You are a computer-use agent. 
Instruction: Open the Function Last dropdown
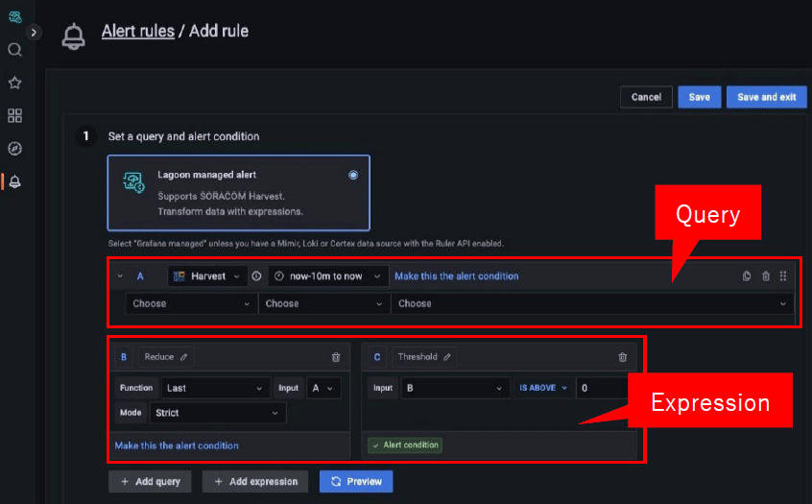(x=215, y=388)
